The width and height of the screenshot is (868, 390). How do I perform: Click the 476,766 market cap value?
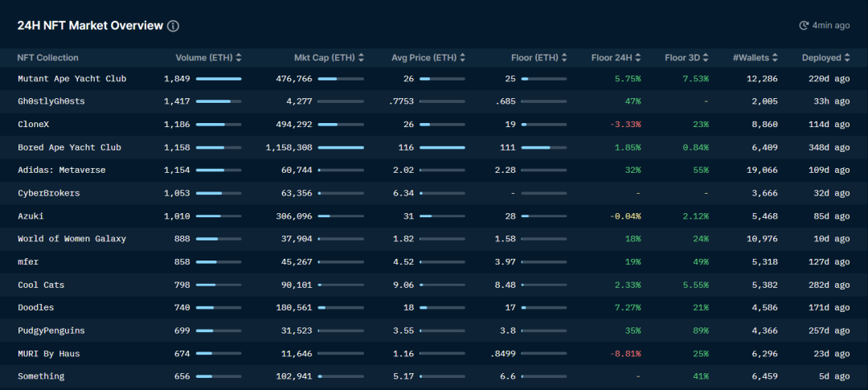[294, 79]
